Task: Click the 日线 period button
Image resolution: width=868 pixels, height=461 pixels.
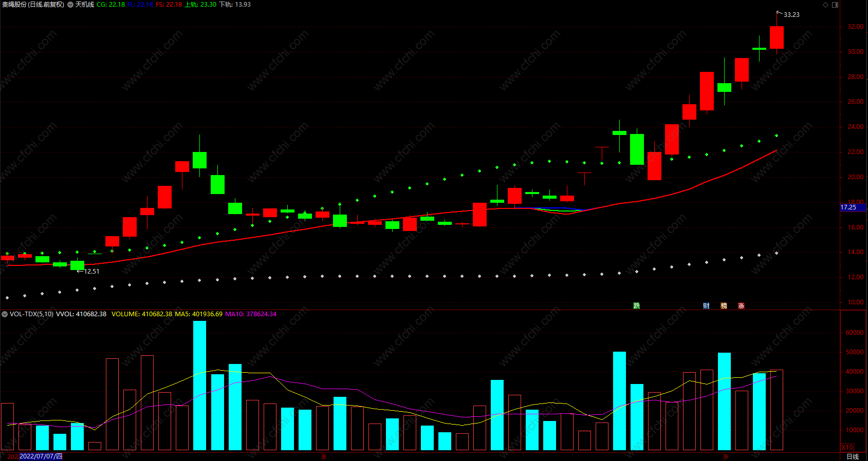Action: click(x=853, y=456)
